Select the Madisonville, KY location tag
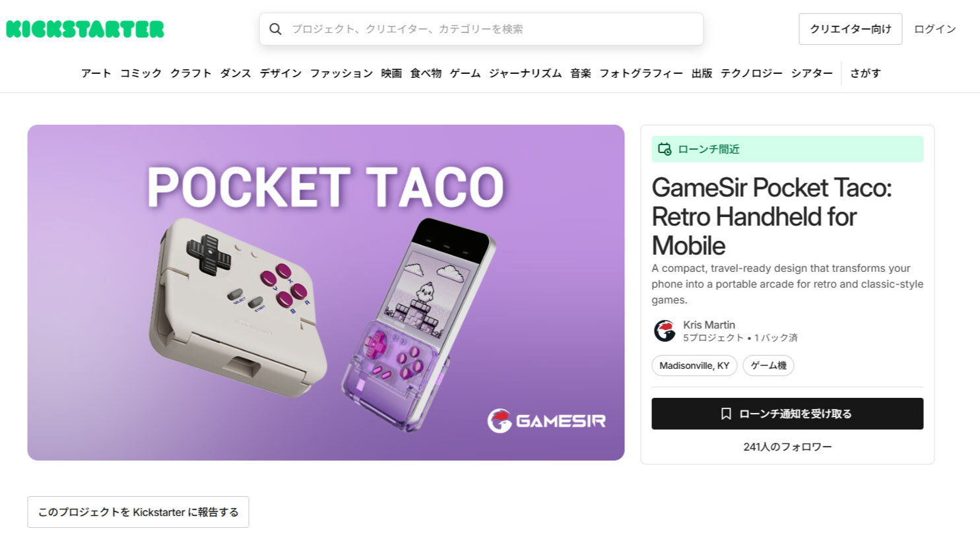Viewport: 980px width, 551px height. click(x=694, y=366)
